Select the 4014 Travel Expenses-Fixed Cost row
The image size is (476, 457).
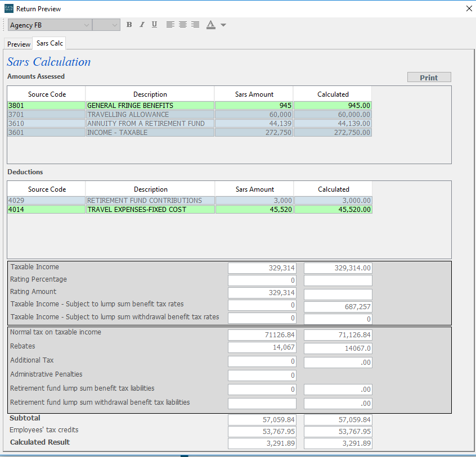150,209
